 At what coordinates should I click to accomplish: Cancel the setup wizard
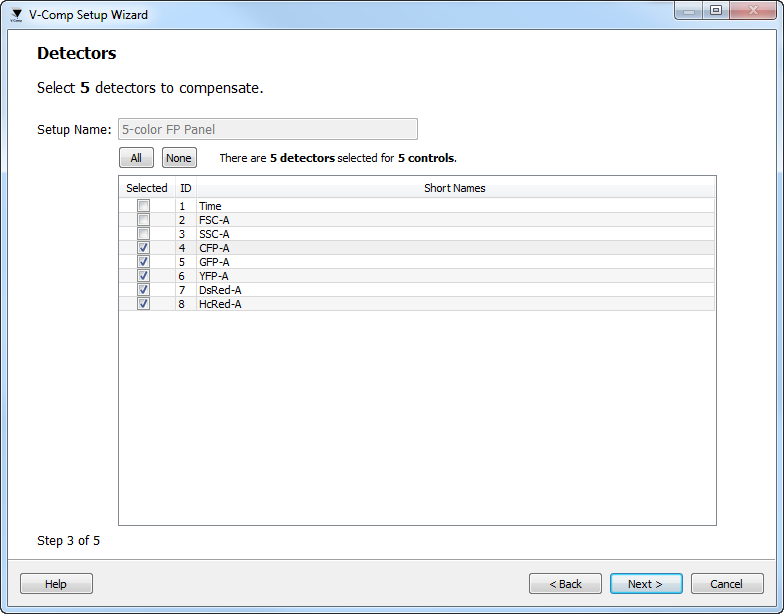click(727, 584)
